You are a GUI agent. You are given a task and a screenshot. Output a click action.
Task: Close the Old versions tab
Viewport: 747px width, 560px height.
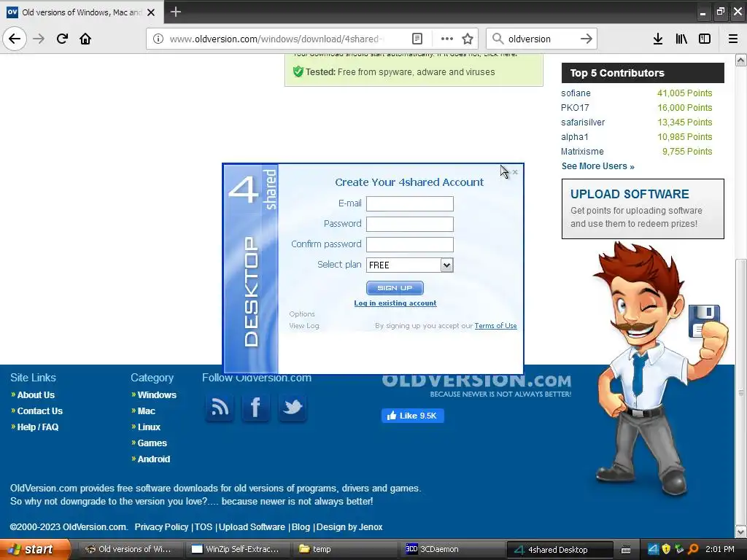tap(151, 12)
